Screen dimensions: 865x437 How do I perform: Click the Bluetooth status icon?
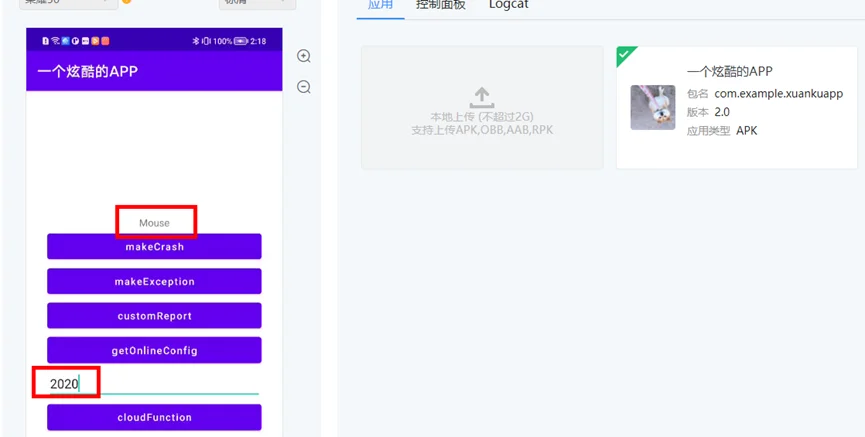(x=195, y=41)
